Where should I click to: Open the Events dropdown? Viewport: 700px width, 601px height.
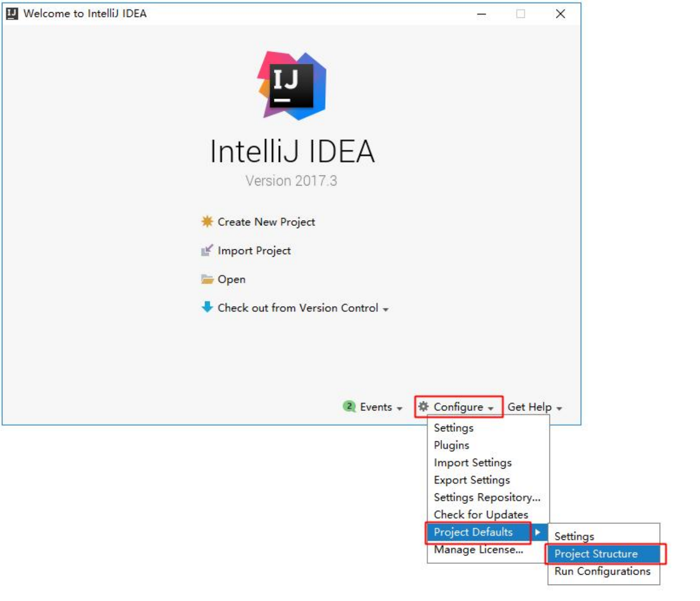click(381, 407)
